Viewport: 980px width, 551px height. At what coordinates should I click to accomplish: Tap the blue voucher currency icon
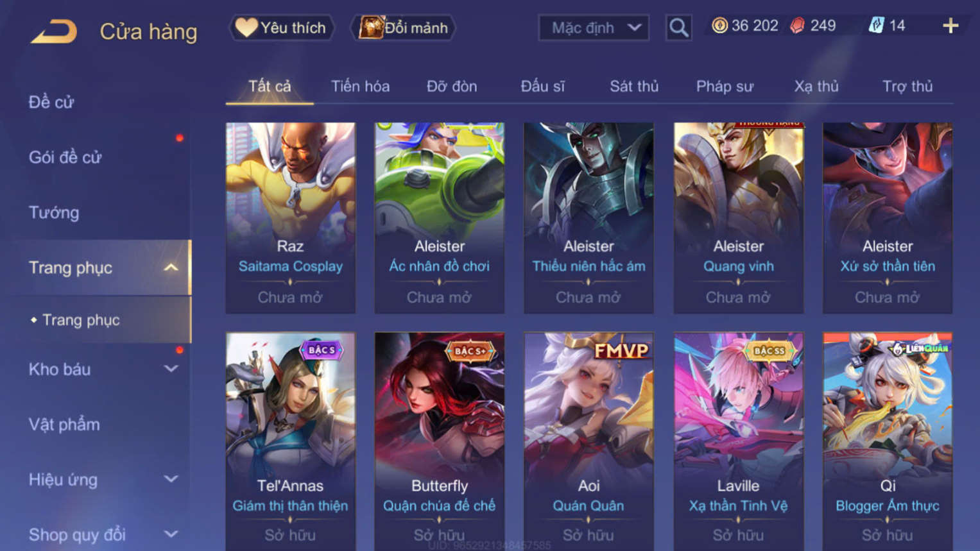876,26
